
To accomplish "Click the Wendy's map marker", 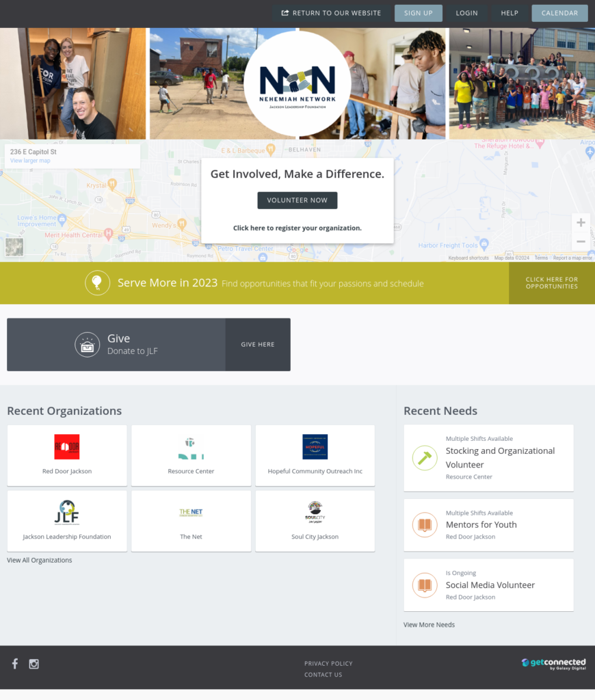I will tap(182, 224).
